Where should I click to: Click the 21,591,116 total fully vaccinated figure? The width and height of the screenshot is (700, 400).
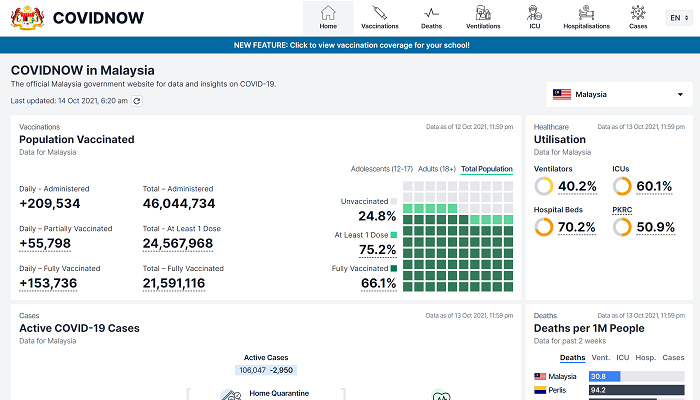click(174, 283)
